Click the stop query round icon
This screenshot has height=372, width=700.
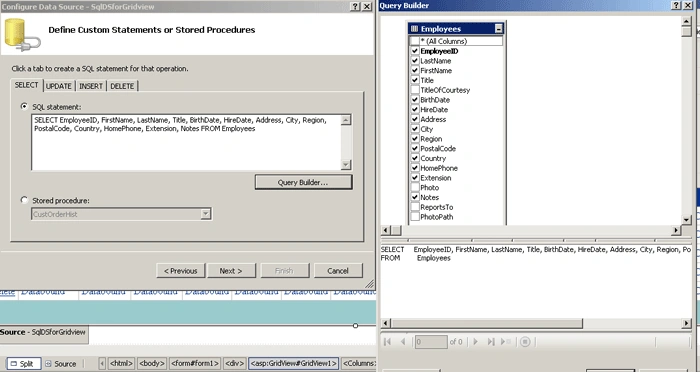point(525,342)
